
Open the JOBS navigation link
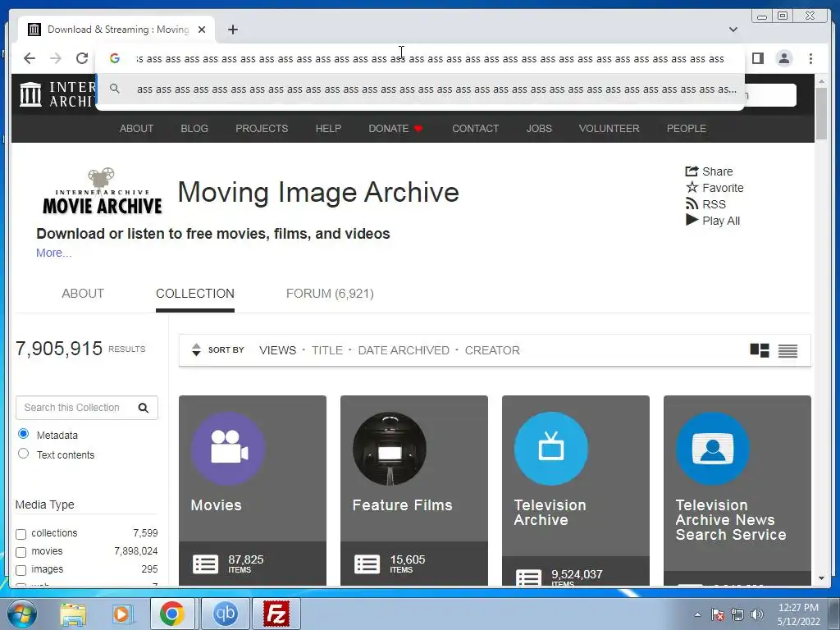tap(539, 129)
